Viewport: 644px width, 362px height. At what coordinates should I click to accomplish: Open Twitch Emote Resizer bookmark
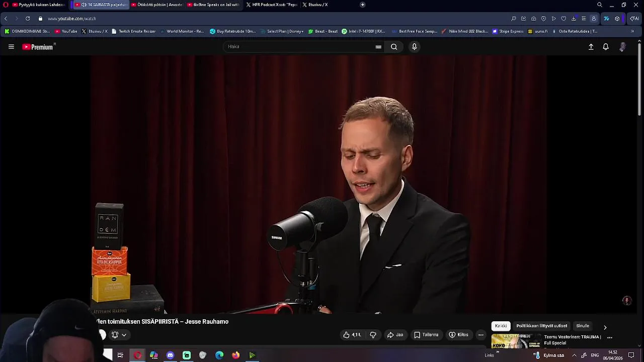(x=133, y=31)
